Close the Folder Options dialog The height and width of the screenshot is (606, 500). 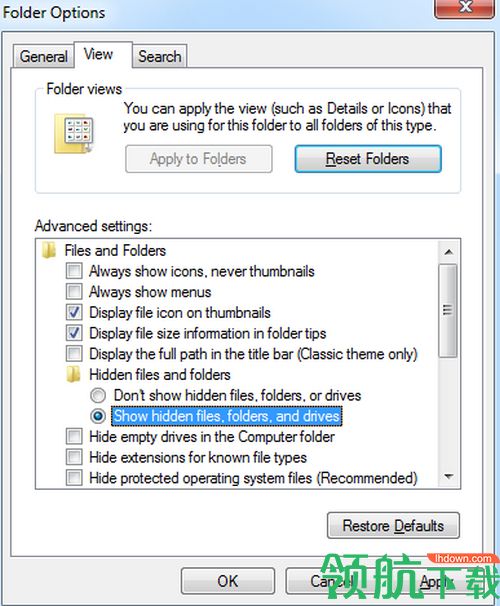pos(464,8)
